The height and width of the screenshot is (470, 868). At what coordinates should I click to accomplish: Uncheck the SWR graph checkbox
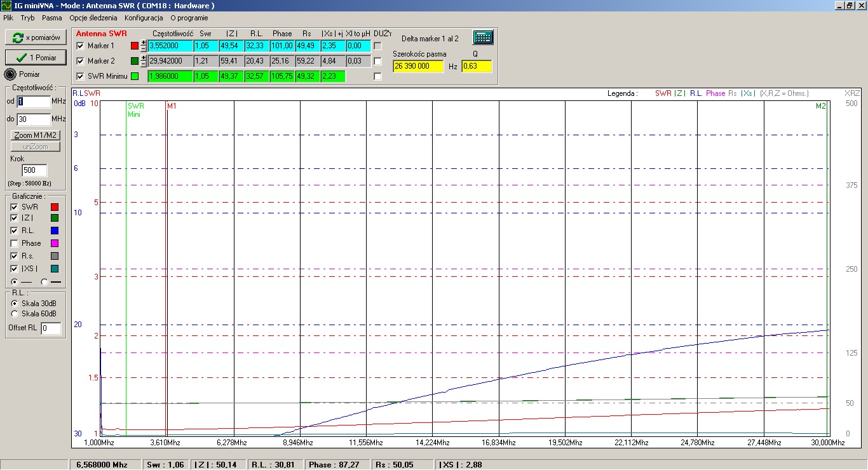[14, 207]
